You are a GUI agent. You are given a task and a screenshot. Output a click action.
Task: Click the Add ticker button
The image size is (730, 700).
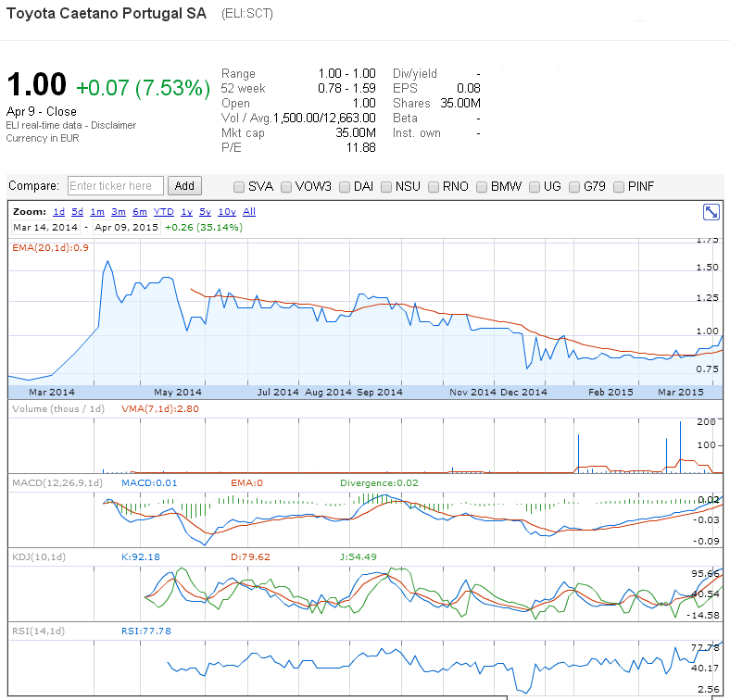pyautogui.click(x=184, y=186)
